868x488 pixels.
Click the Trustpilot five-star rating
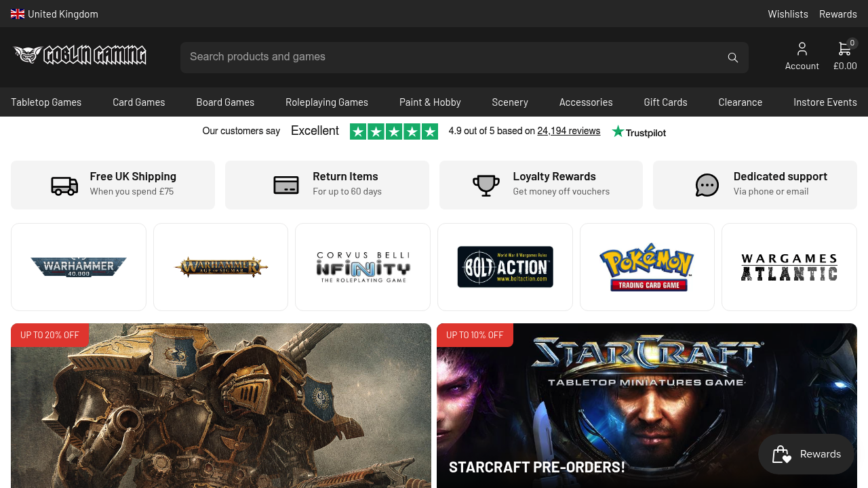(394, 131)
